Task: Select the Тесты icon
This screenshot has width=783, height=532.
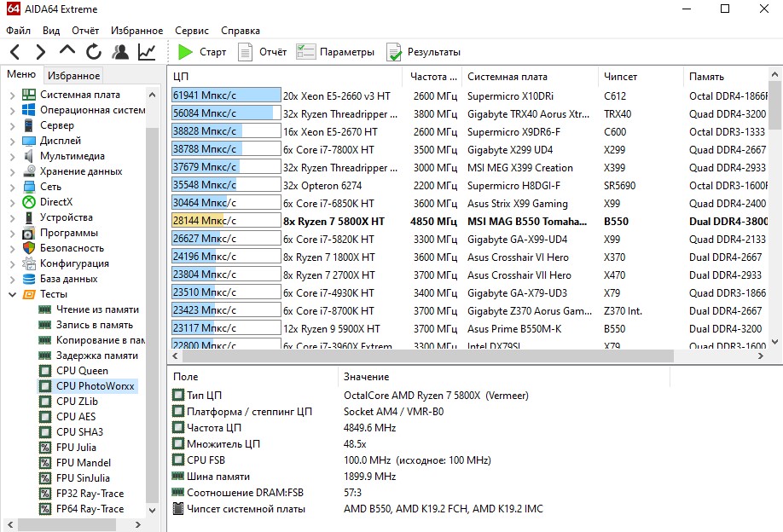Action: (29, 294)
